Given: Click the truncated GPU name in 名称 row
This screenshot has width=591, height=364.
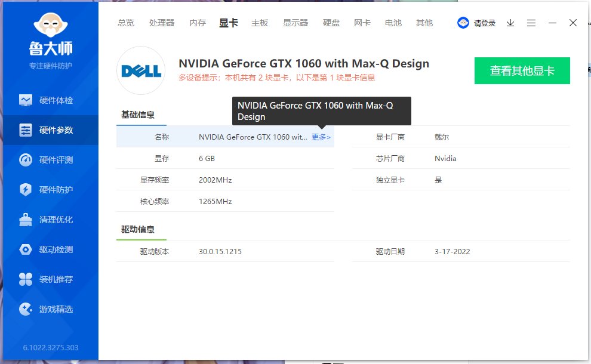Looking at the screenshot, I should 253,137.
